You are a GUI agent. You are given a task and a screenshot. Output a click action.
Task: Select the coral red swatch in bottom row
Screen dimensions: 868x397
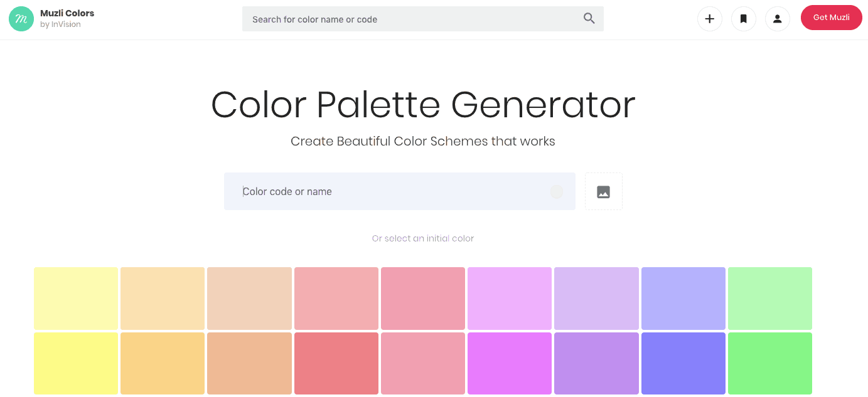[336, 364]
